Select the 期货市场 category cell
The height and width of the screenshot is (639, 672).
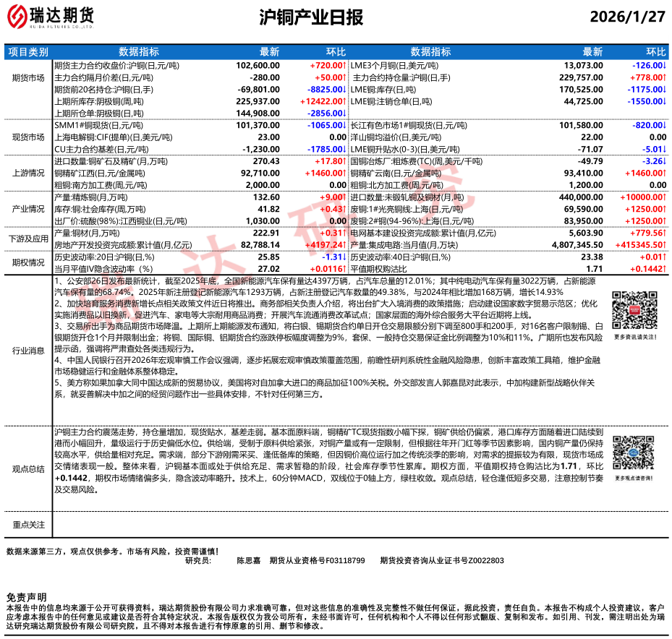tap(28, 77)
